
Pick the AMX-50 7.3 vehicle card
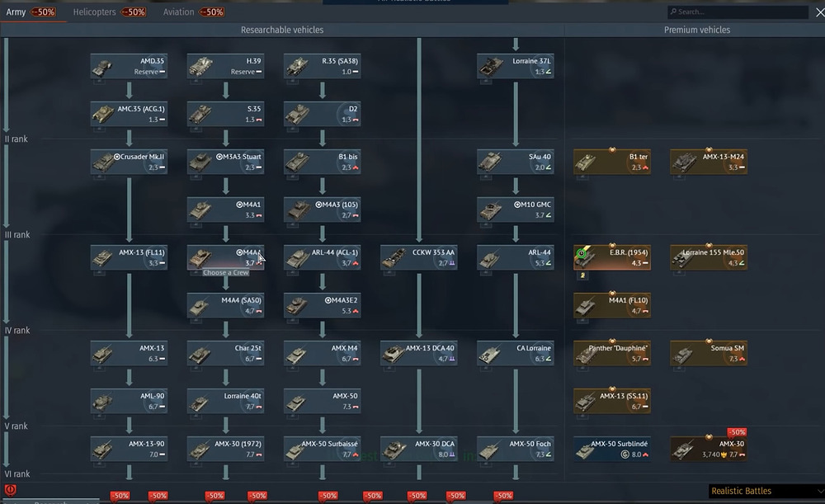click(322, 401)
